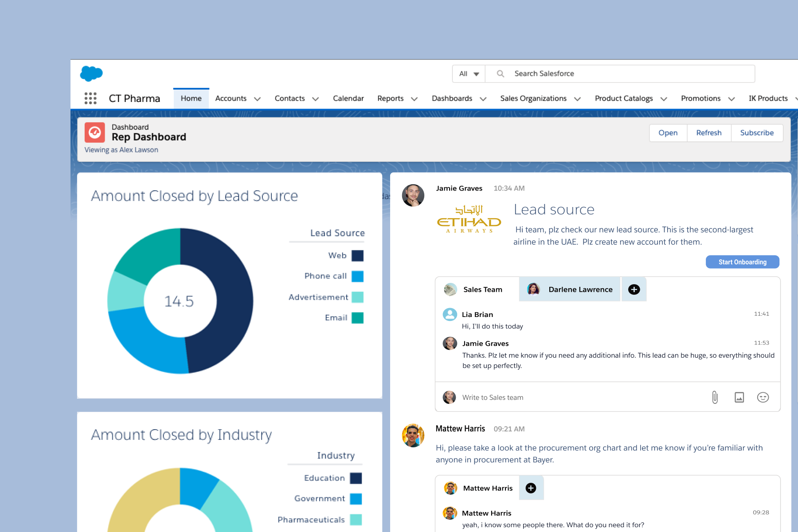Click Jamie Graves name on 10:34 AM post
Viewport: 798px width, 532px height.
click(459, 188)
